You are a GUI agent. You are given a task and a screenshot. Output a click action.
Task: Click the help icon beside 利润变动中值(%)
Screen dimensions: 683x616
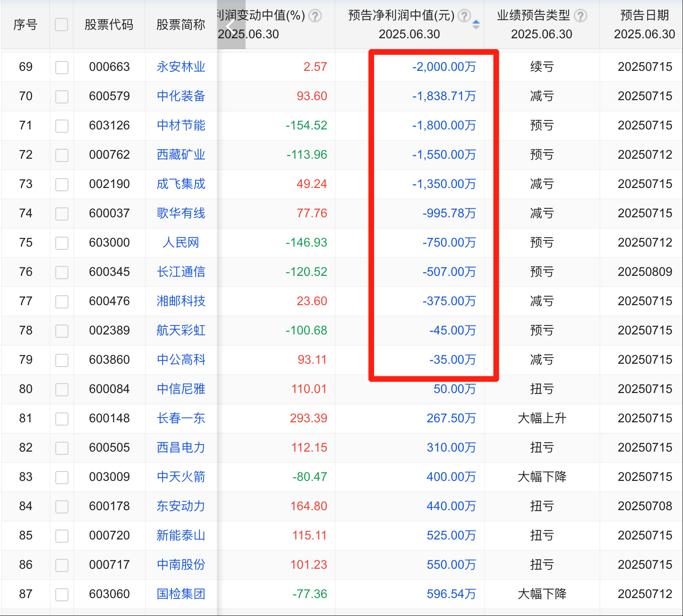click(315, 16)
